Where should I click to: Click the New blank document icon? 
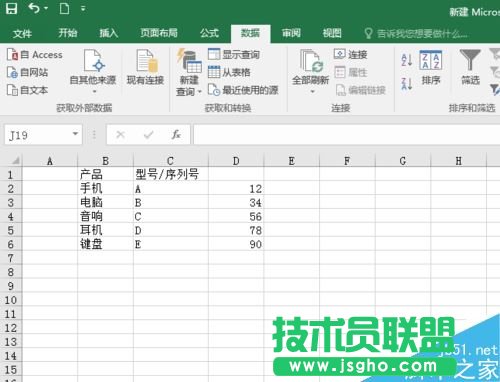click(x=64, y=8)
